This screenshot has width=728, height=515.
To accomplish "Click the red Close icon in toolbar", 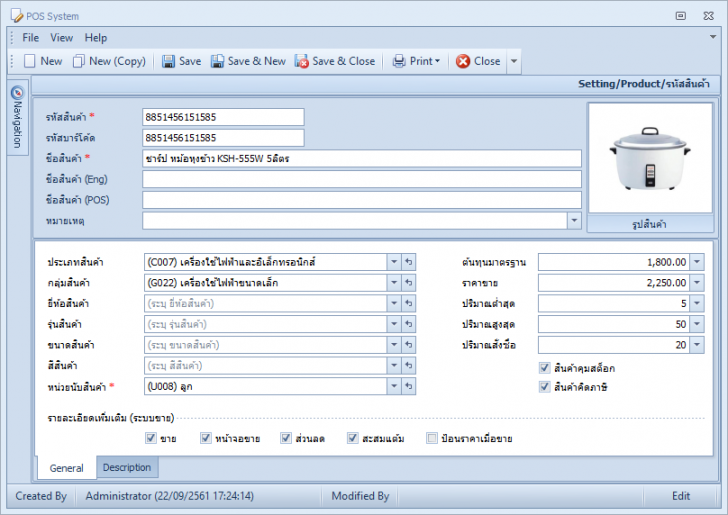I will [463, 61].
